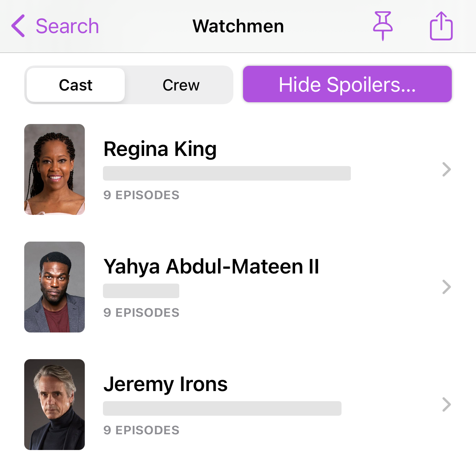Click Regina King's profile photo
Screen dimensions: 476x467
click(55, 169)
